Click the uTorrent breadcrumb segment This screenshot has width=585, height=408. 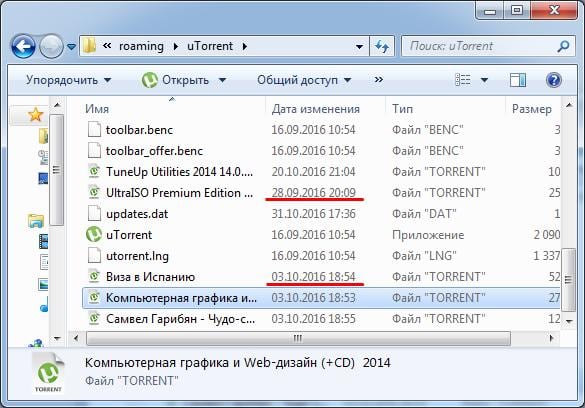210,46
